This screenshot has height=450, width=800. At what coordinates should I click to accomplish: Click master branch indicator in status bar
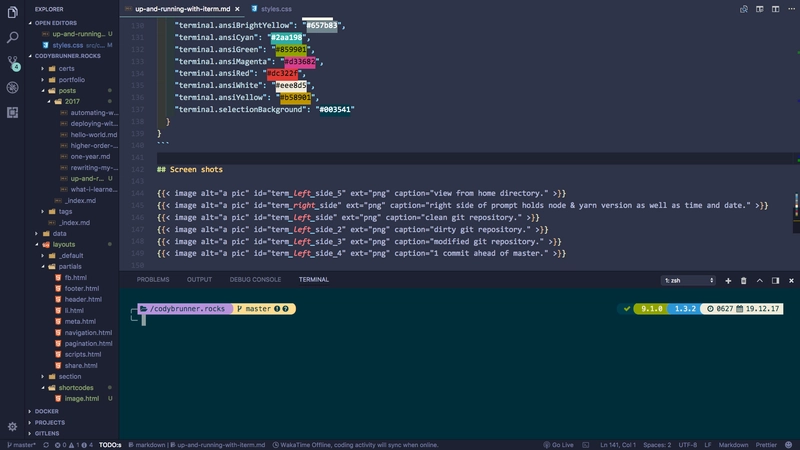pos(21,445)
